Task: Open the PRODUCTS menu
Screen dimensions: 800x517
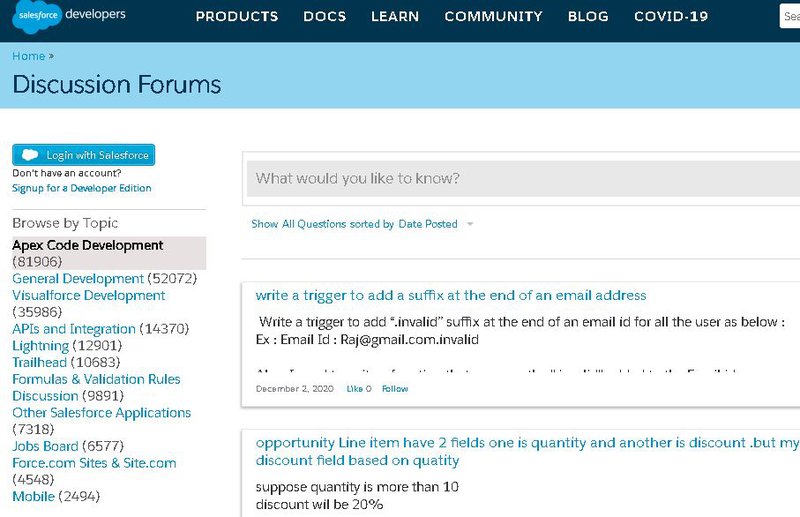Action: tap(237, 16)
